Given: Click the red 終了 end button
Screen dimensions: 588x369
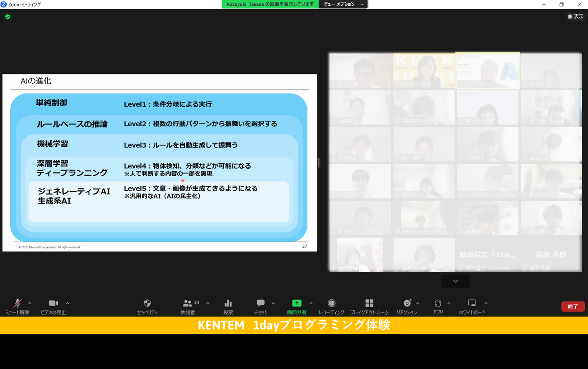Looking at the screenshot, I should 572,306.
